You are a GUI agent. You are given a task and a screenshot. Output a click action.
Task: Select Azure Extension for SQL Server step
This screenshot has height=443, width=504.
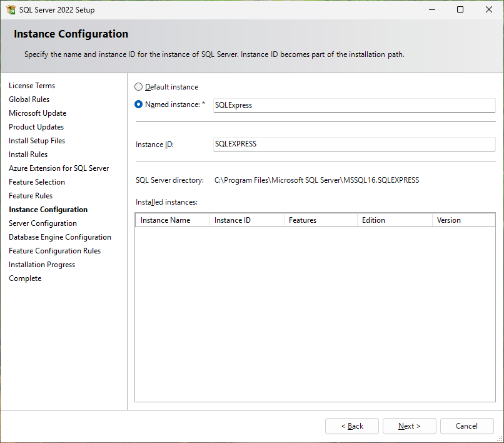(x=59, y=168)
